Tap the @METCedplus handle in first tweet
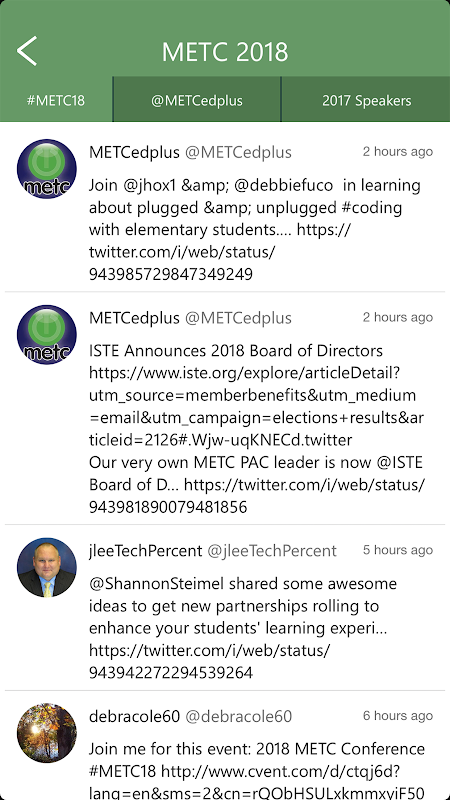 click(238, 152)
